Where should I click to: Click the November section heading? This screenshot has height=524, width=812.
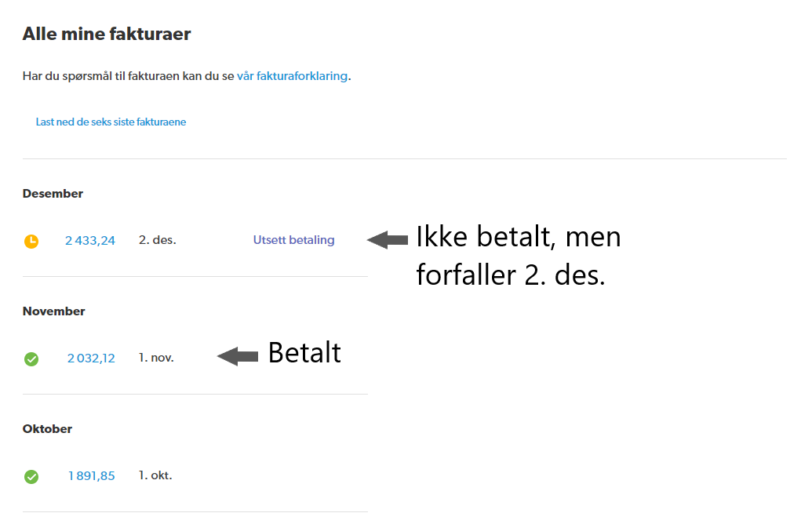(53, 311)
